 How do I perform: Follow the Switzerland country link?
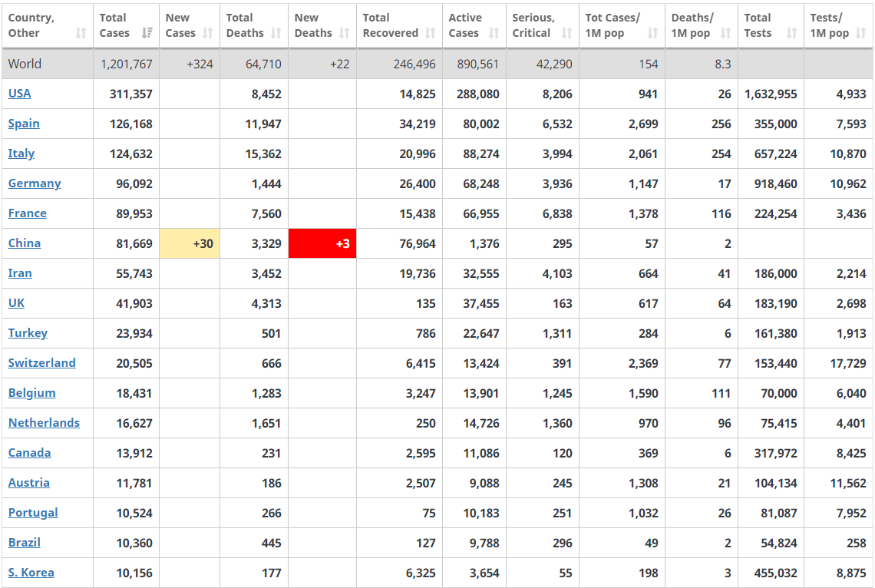tap(42, 362)
